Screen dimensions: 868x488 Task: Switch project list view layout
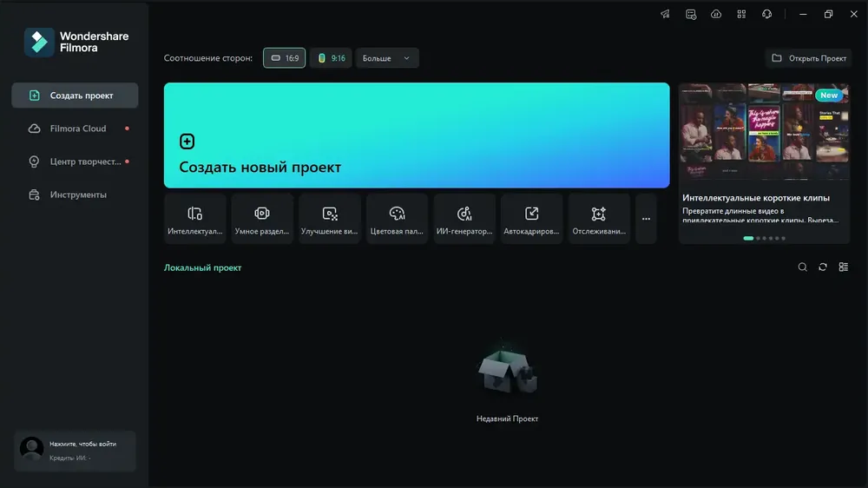[843, 267]
